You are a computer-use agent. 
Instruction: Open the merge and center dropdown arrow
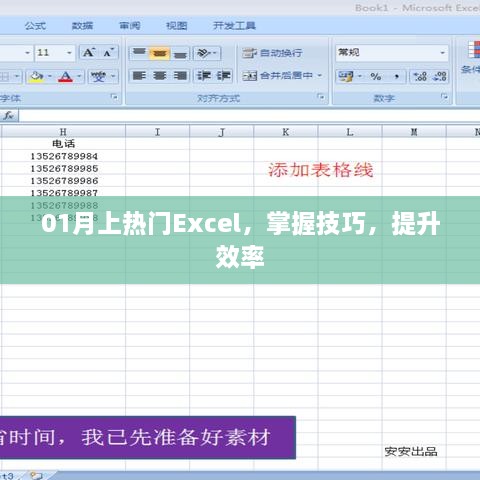320,76
